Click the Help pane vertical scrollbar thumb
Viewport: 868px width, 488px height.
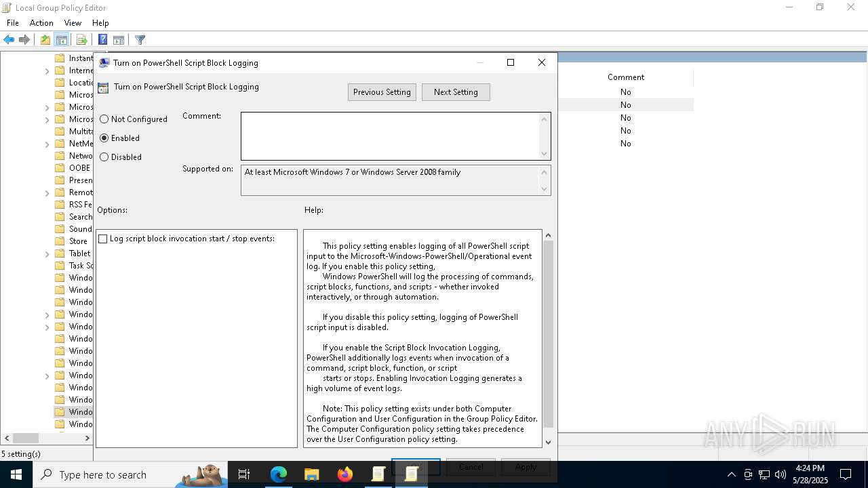pyautogui.click(x=549, y=333)
